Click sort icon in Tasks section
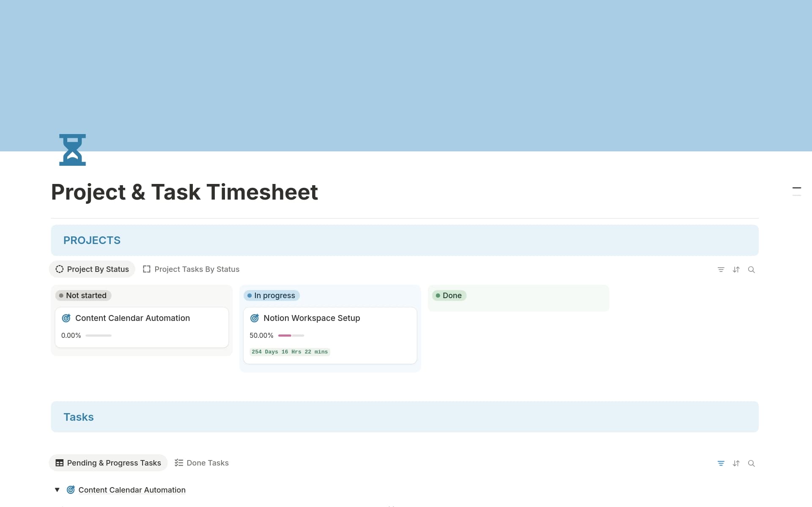Screen dimensions: 812x507 coord(736,463)
